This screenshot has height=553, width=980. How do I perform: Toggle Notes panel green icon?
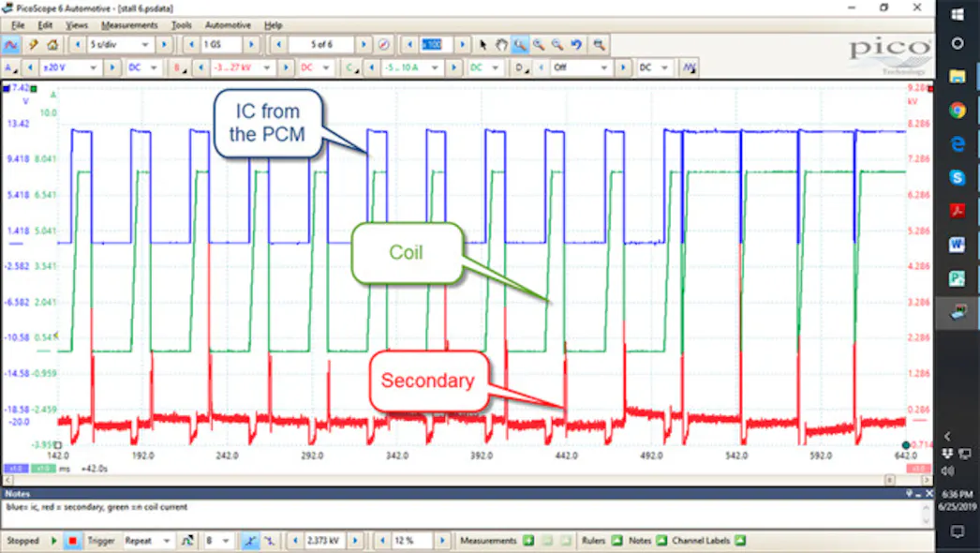[x=661, y=541]
